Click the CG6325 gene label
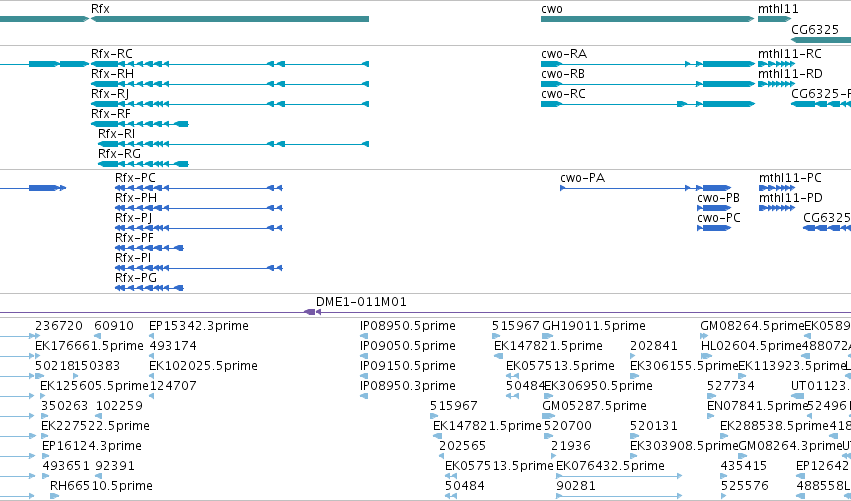The width and height of the screenshot is (851, 501). tap(815, 30)
